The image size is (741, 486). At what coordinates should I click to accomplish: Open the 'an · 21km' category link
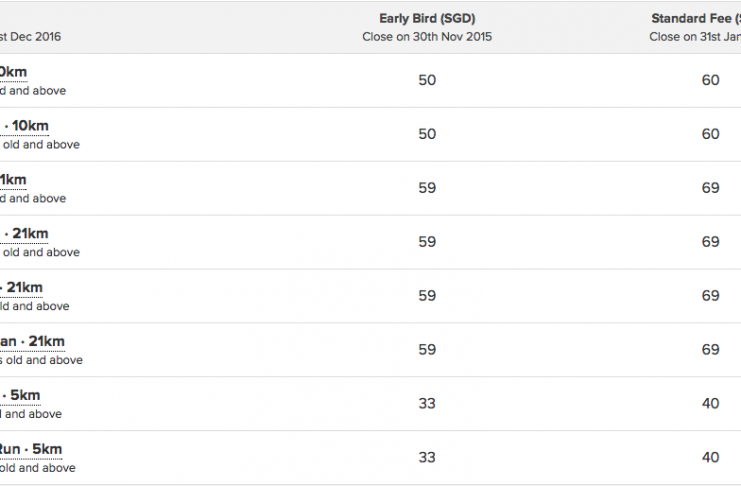[x=32, y=341]
